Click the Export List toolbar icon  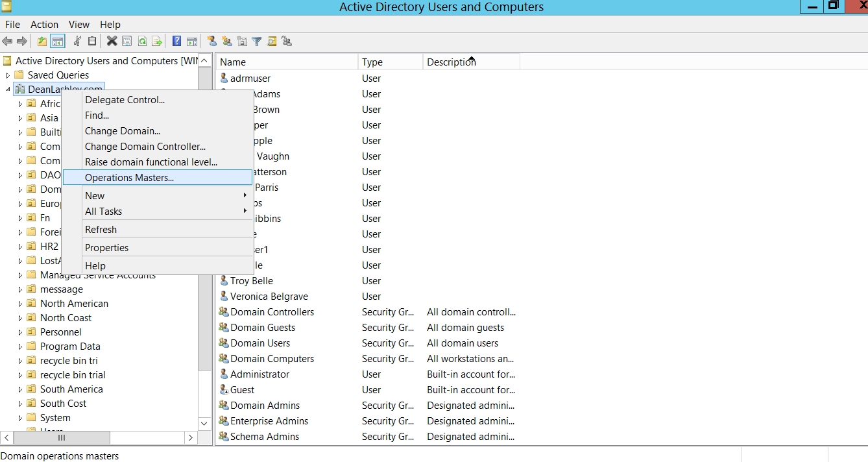[157, 42]
